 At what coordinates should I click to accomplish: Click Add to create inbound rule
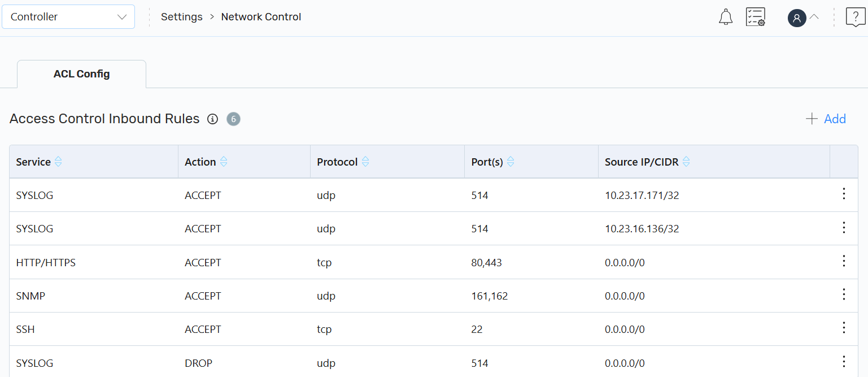point(826,119)
